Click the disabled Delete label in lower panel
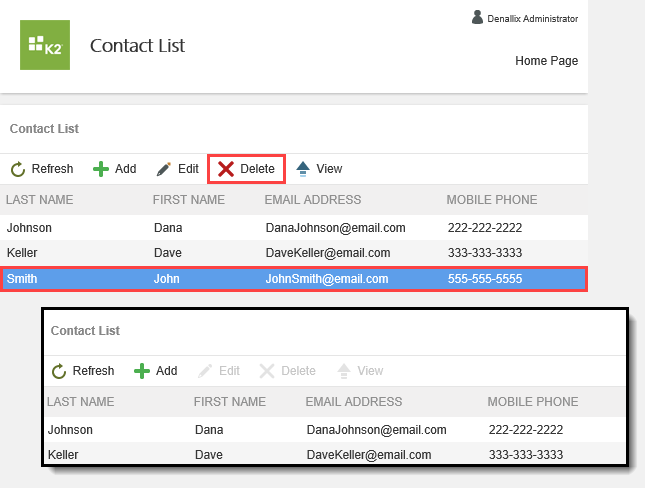The image size is (645, 488). [x=298, y=371]
